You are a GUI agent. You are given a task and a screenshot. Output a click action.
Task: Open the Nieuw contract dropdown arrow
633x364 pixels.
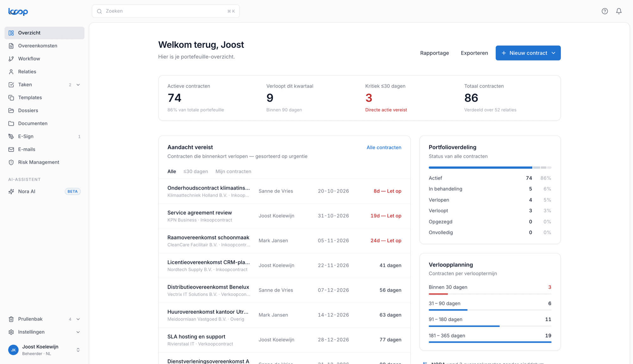pyautogui.click(x=554, y=53)
